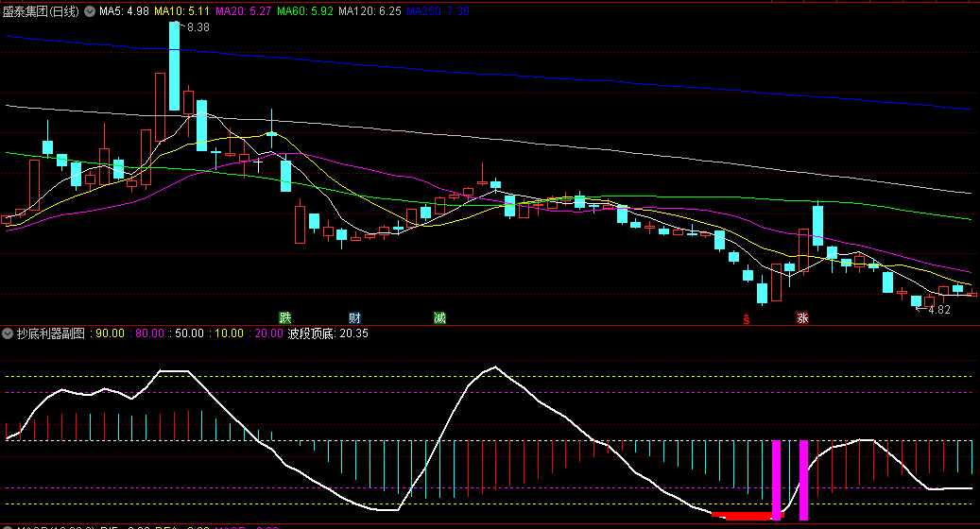This screenshot has width=980, height=529.
Task: Click the blue 财 event marker icon
Action: click(354, 316)
